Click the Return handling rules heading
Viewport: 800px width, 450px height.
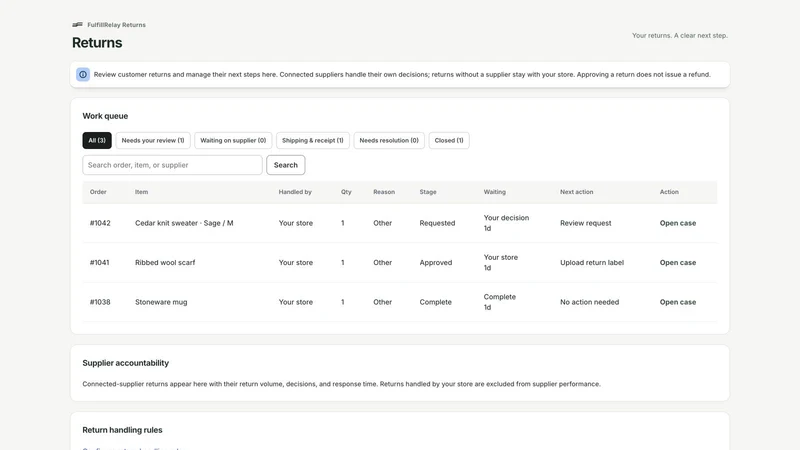pos(122,430)
